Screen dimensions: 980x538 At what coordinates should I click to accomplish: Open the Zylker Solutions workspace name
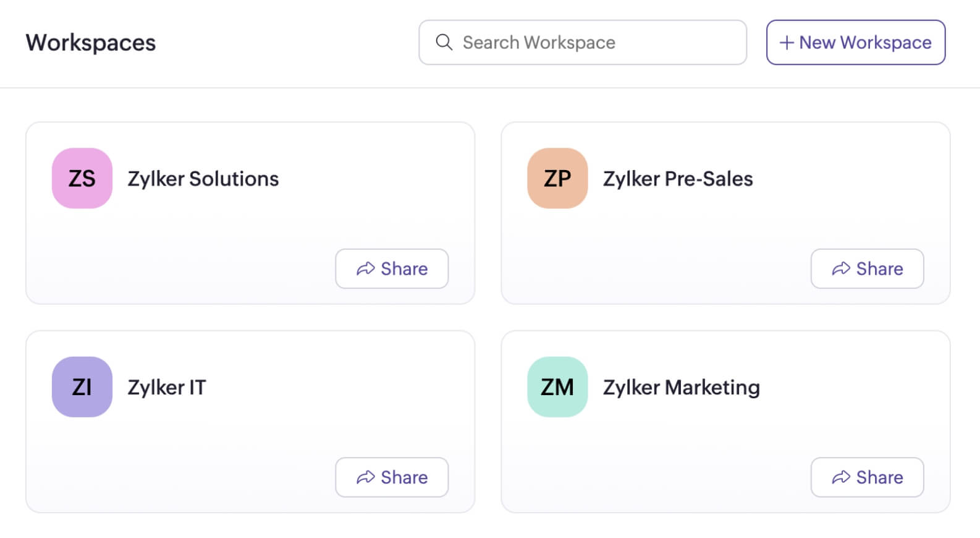(203, 179)
